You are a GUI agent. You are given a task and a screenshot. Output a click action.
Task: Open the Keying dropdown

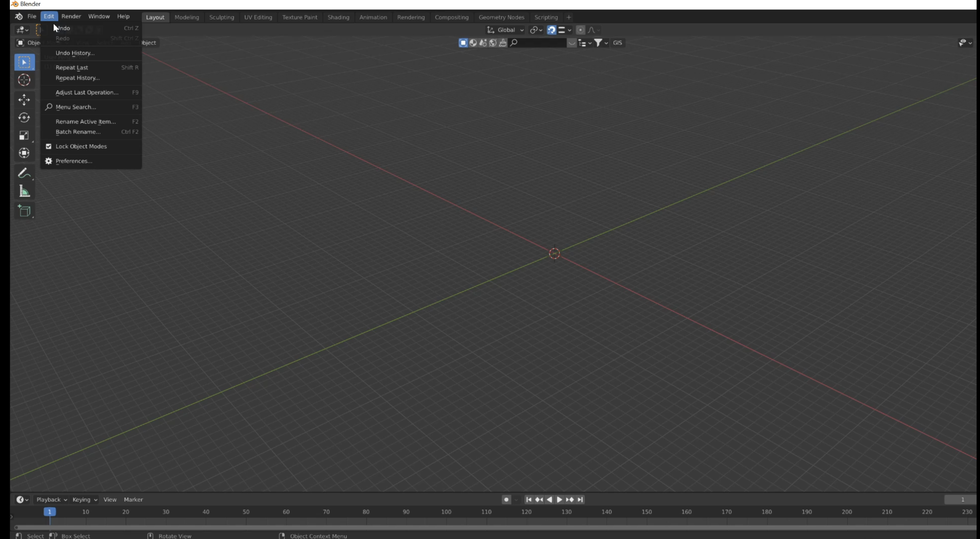click(x=84, y=500)
